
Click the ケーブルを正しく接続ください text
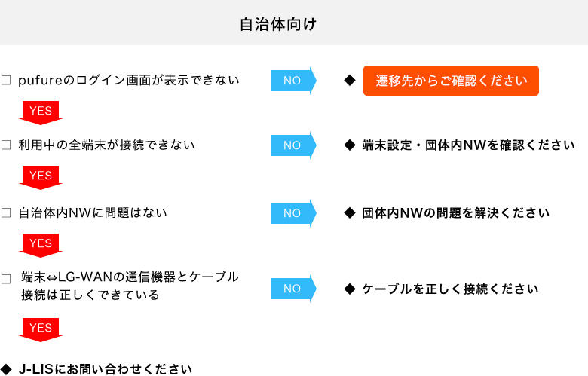[450, 289]
